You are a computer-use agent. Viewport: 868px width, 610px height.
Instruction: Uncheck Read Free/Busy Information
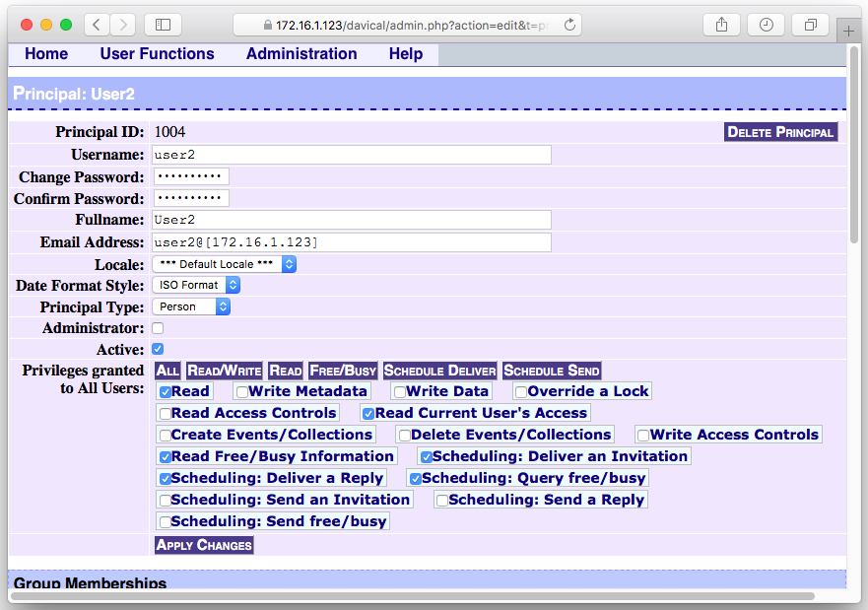pyautogui.click(x=165, y=456)
